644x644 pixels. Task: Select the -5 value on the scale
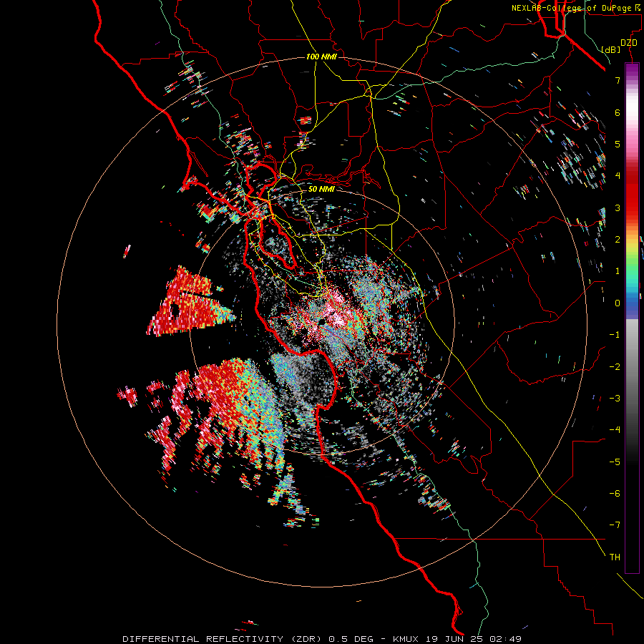(x=615, y=462)
